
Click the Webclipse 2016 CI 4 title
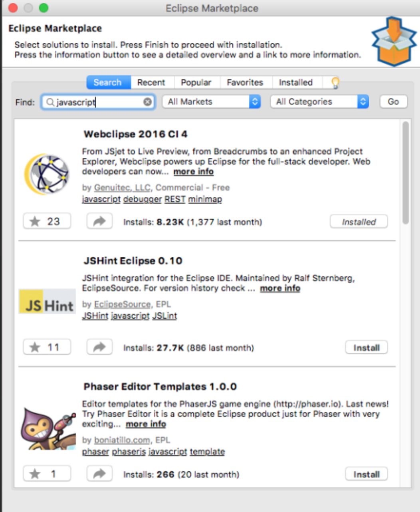pyautogui.click(x=135, y=134)
